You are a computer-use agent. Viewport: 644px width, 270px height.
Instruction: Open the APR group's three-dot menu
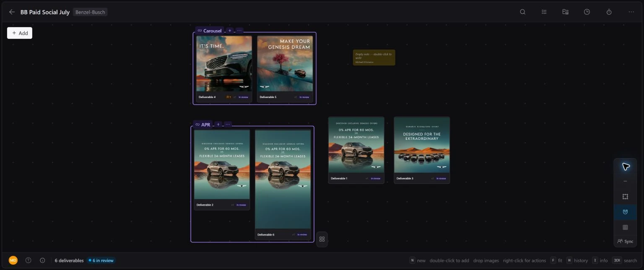coord(228,124)
